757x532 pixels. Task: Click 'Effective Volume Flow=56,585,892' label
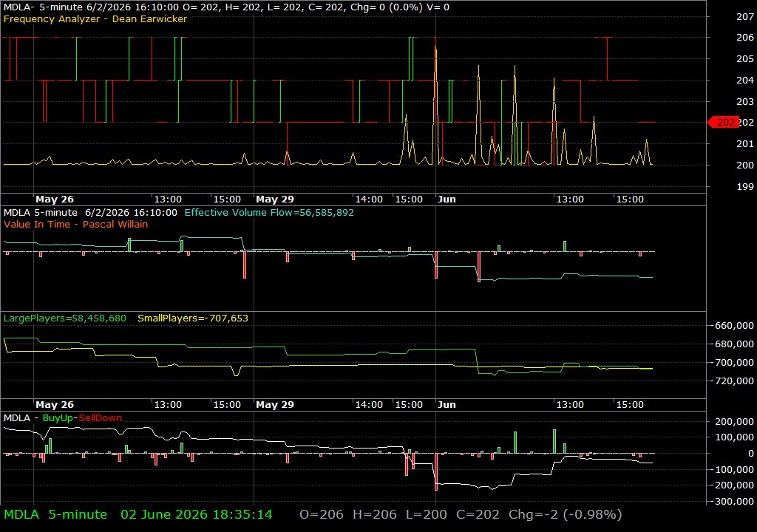coord(269,212)
